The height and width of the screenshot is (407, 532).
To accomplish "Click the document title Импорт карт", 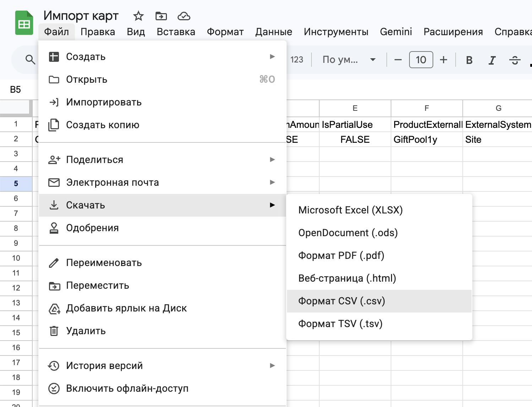I will 81,16.
